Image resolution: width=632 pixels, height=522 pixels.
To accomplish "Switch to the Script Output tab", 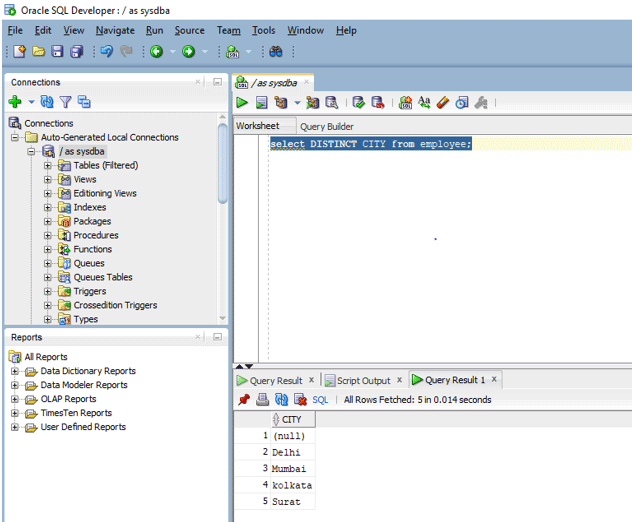I will click(x=364, y=381).
